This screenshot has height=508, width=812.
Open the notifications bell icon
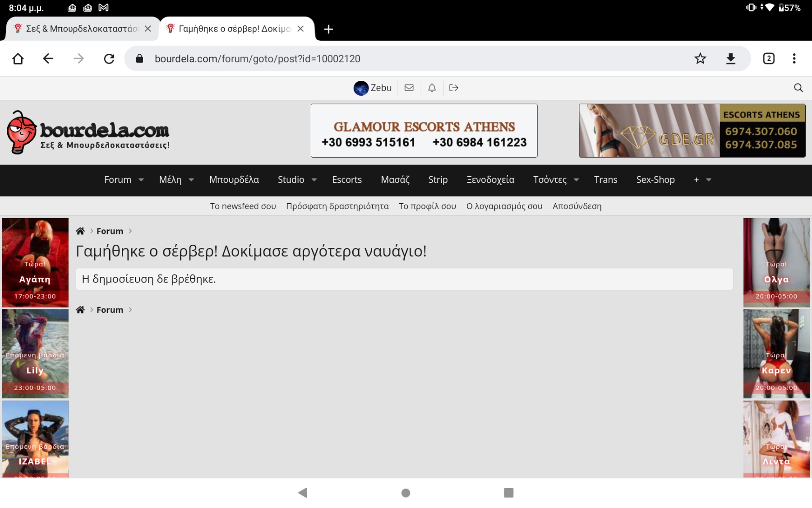[x=432, y=88]
